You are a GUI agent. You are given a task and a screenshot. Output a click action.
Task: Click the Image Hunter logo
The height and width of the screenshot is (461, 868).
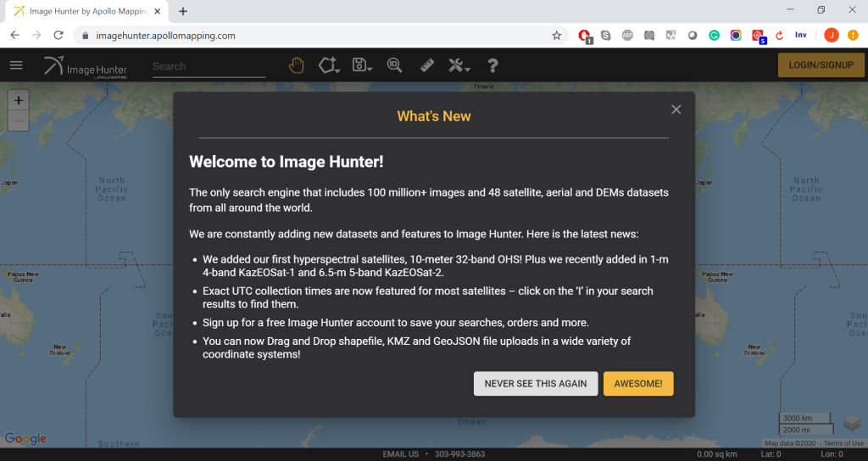tap(86, 67)
